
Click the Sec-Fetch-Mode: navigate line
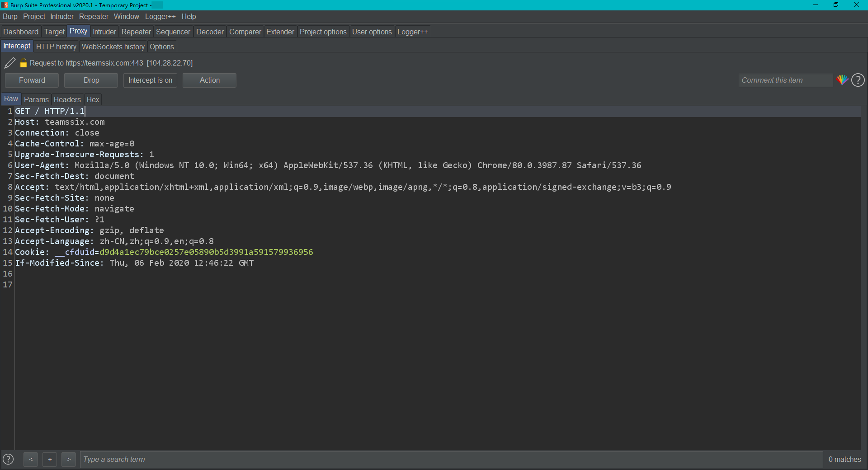coord(75,209)
